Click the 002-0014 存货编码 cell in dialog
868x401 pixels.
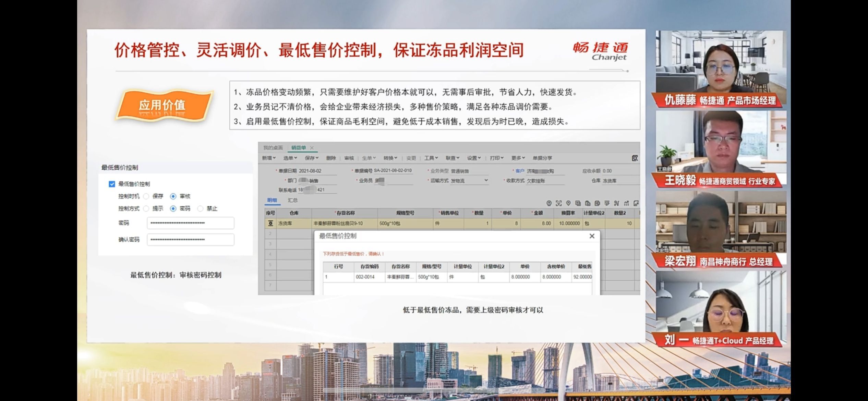369,277
